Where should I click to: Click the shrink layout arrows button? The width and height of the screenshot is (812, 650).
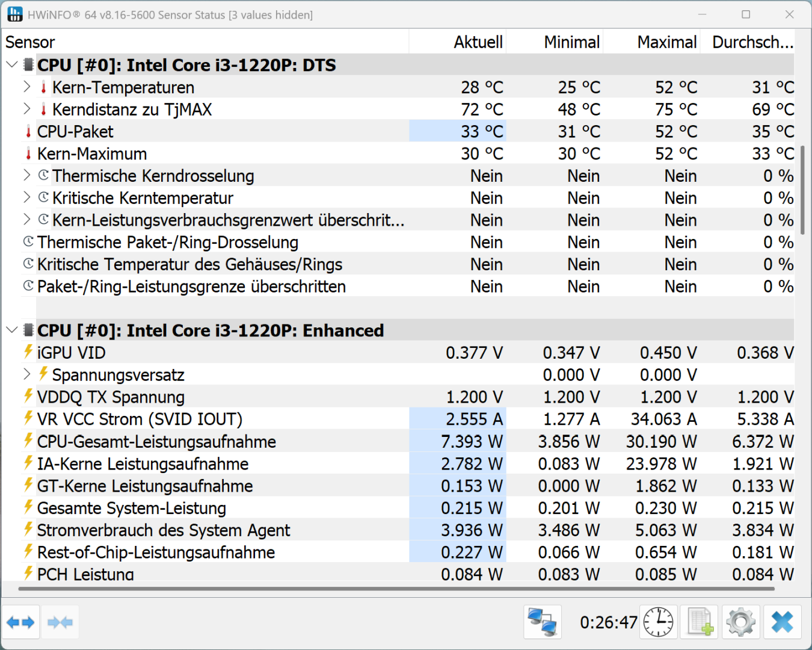tap(60, 622)
